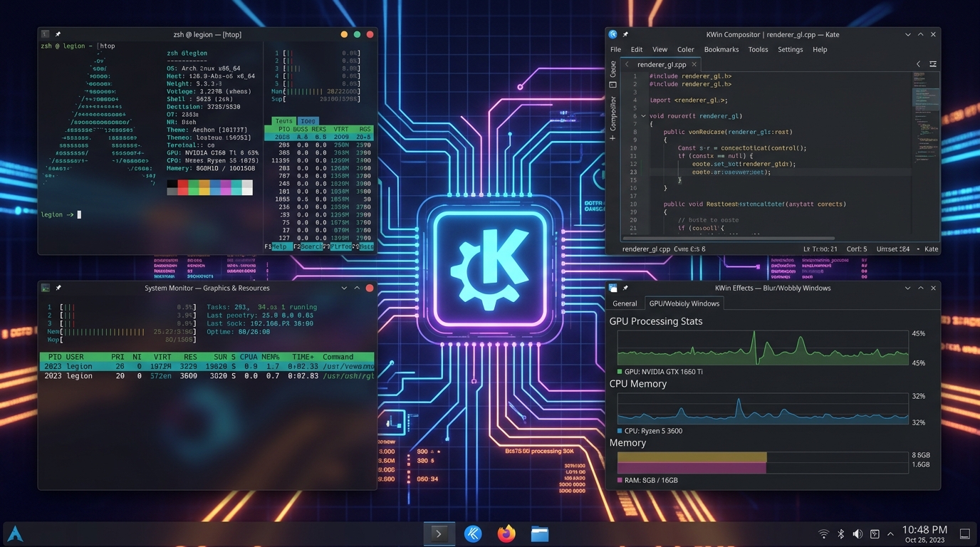Select the renderer_gl.cpp tab in Kate
Image resolution: width=980 pixels, height=547 pixels.
(x=662, y=64)
